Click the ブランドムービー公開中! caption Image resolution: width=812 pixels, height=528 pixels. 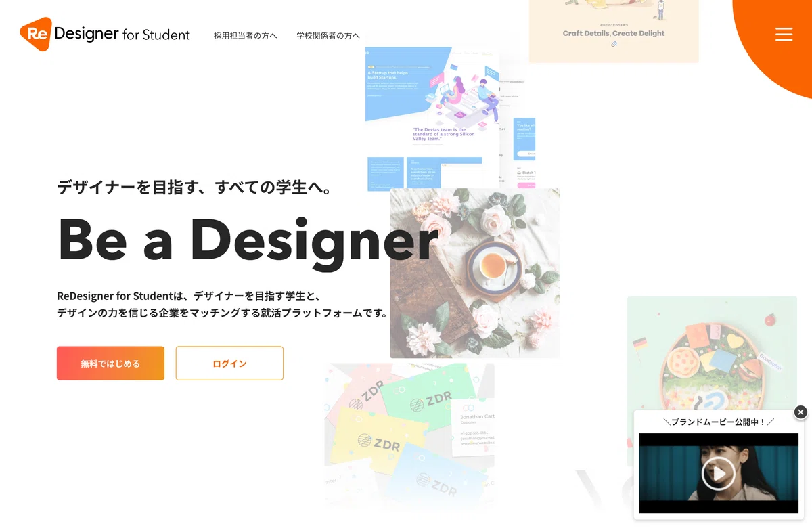click(x=719, y=422)
